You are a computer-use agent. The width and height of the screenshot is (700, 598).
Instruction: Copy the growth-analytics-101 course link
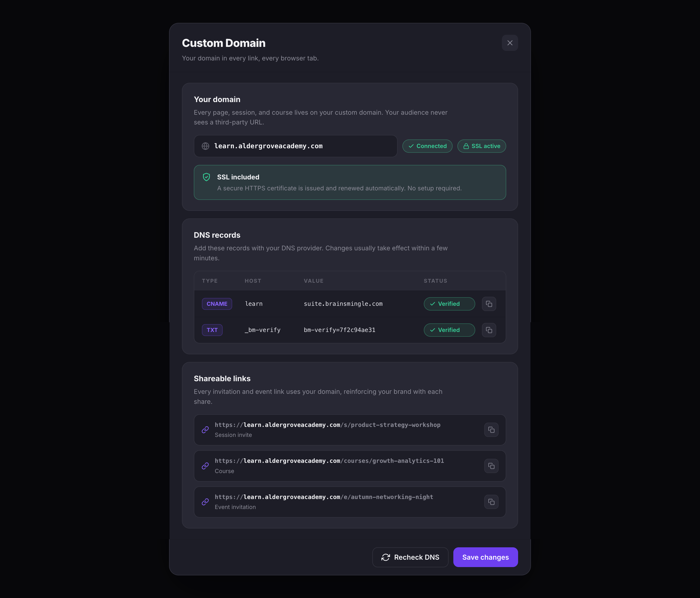point(491,466)
